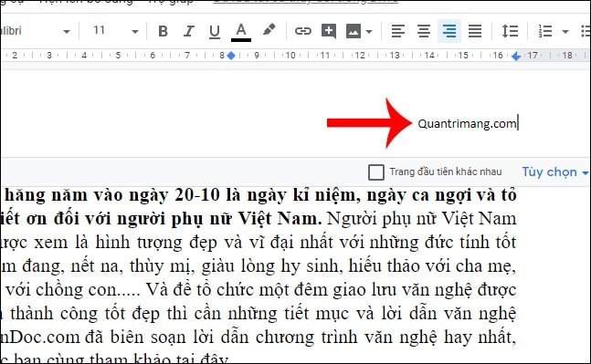Select the left indent marker on ruler
The width and height of the screenshot is (591, 364).
click(231, 56)
